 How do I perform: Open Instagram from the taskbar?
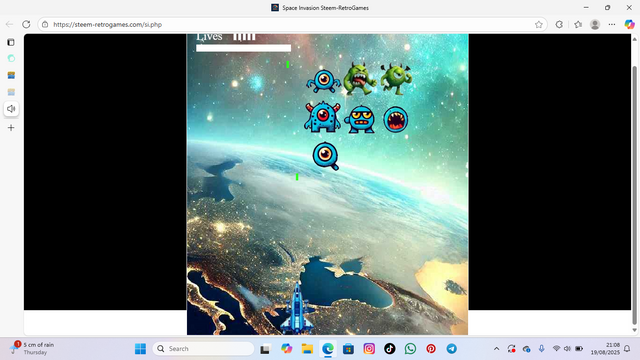[369, 349]
